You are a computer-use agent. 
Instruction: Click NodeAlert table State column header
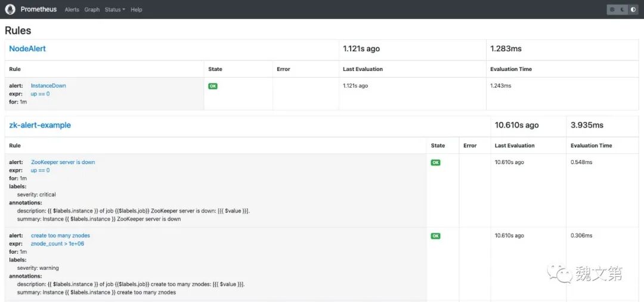[215, 69]
